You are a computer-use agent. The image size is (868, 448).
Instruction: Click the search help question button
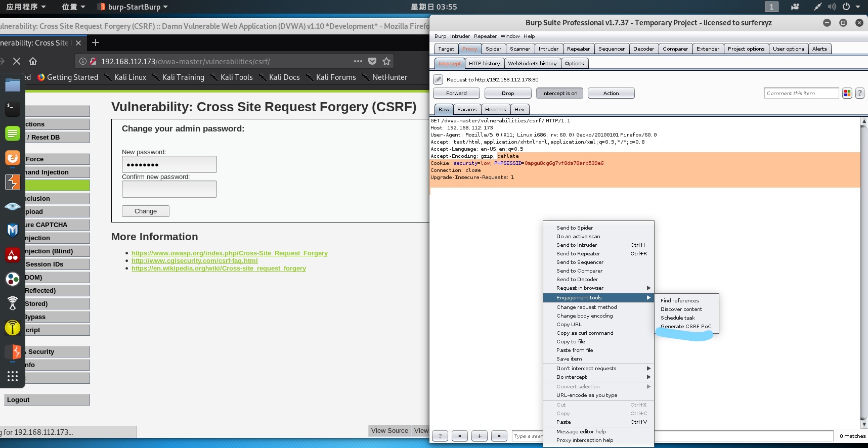click(x=440, y=436)
